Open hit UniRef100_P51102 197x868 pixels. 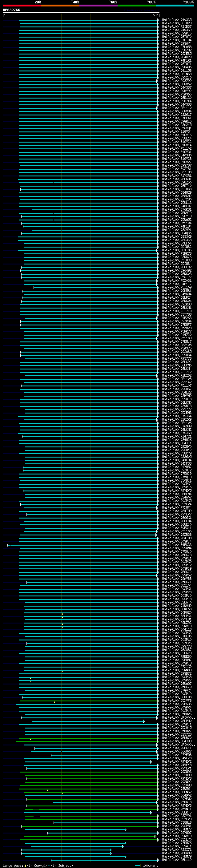[x=176, y=149]
